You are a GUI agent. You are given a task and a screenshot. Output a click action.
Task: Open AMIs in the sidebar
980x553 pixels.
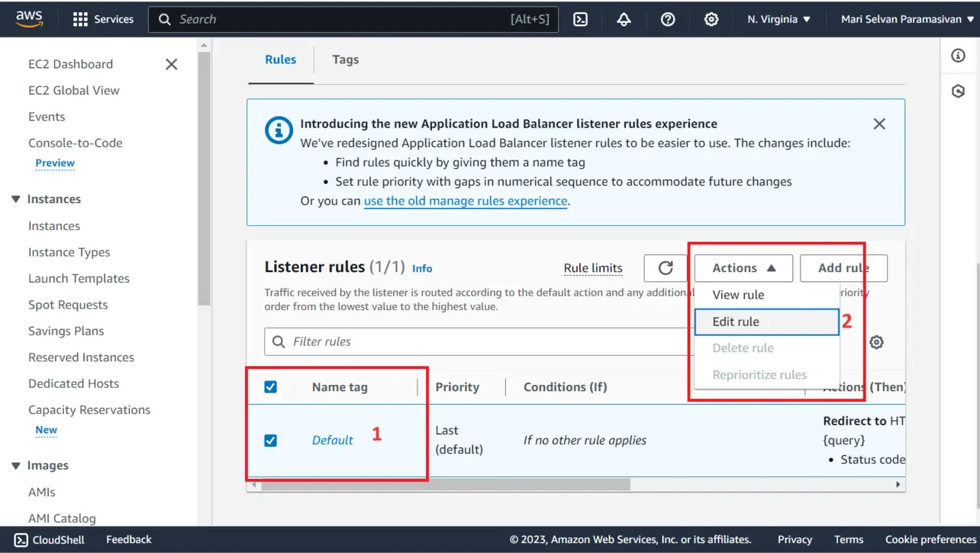(x=42, y=493)
